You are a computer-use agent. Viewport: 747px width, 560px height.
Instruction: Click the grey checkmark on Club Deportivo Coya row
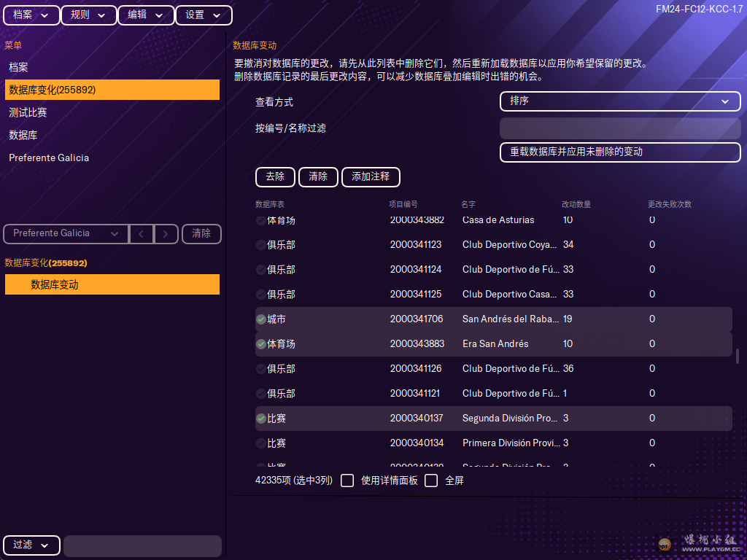(x=261, y=245)
